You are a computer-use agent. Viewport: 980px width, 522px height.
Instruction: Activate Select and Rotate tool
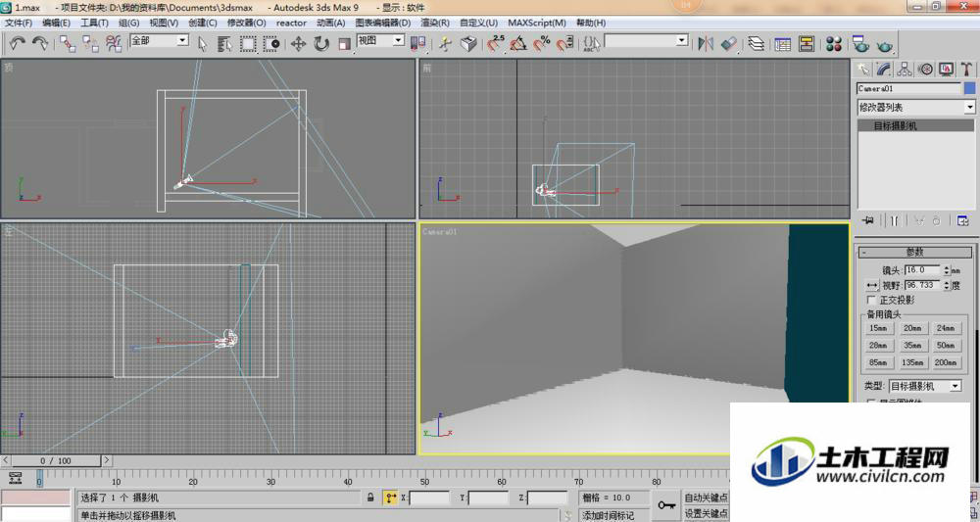[321, 44]
